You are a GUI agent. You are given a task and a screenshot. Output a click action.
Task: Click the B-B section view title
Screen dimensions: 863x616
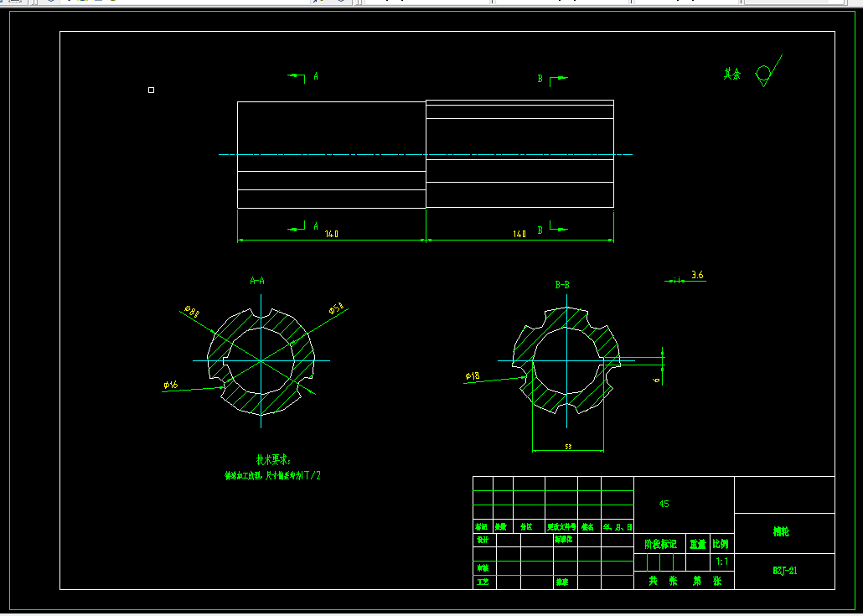click(562, 285)
